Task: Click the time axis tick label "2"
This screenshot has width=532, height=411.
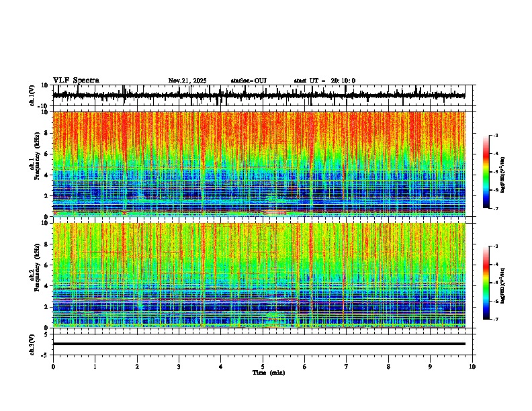Action: click(x=137, y=367)
